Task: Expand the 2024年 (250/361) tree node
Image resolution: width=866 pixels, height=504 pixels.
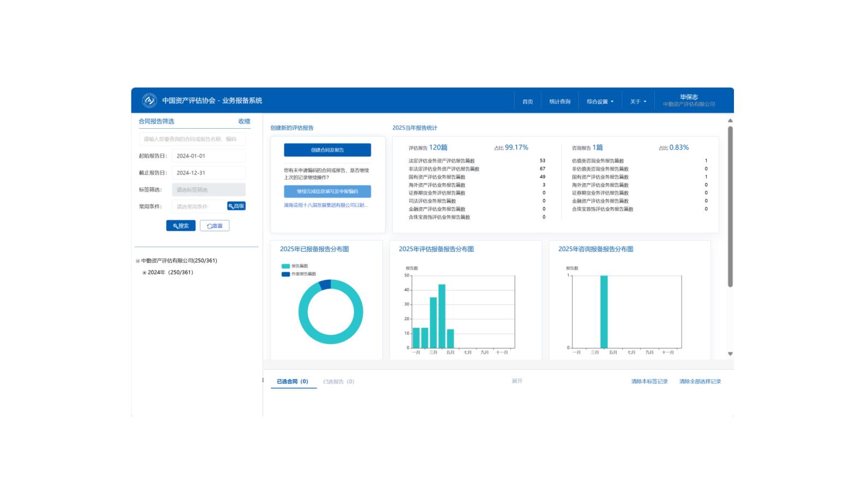Action: click(x=144, y=273)
